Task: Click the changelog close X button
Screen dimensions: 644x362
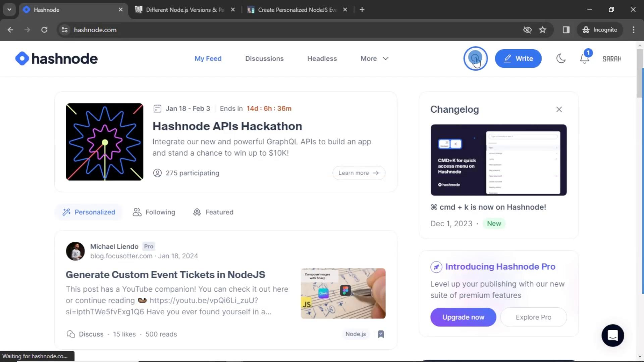Action: tap(558, 109)
